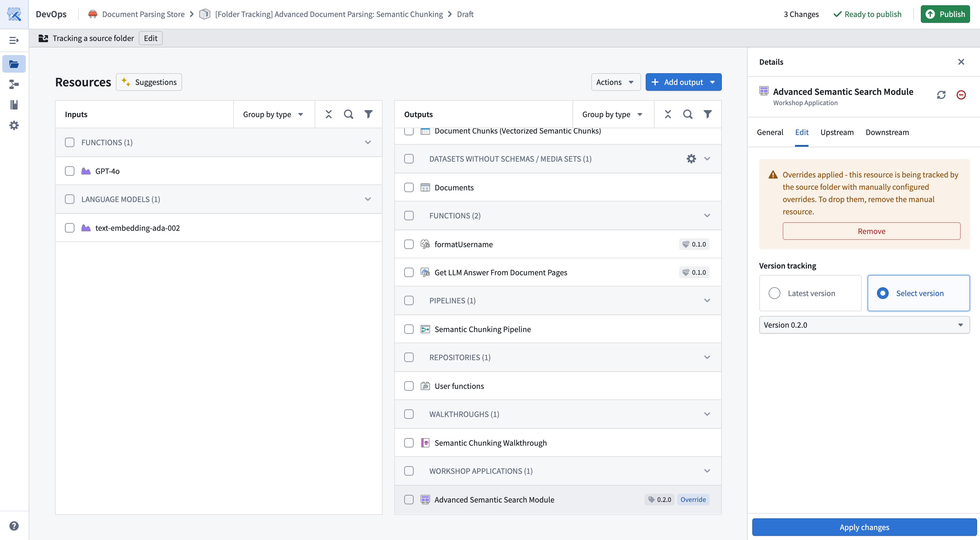Collapse the FUNCTIONS group in Outputs
980x540 pixels.
(x=707, y=216)
